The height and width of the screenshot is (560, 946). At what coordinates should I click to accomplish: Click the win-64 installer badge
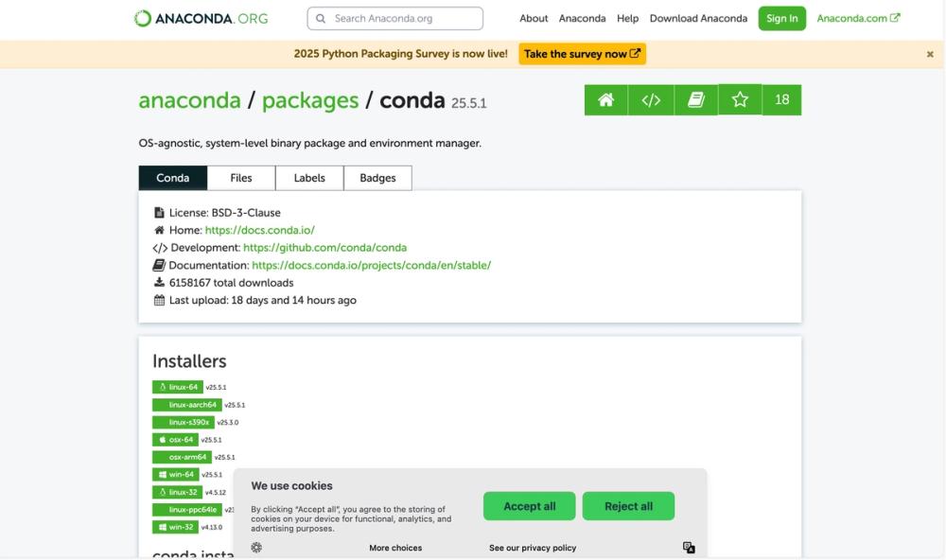click(x=176, y=475)
